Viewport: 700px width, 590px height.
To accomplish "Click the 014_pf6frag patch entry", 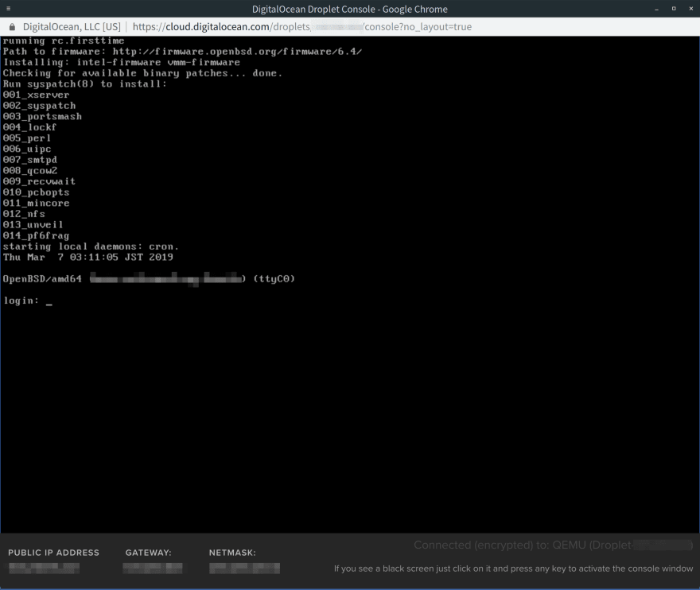I will [36, 235].
